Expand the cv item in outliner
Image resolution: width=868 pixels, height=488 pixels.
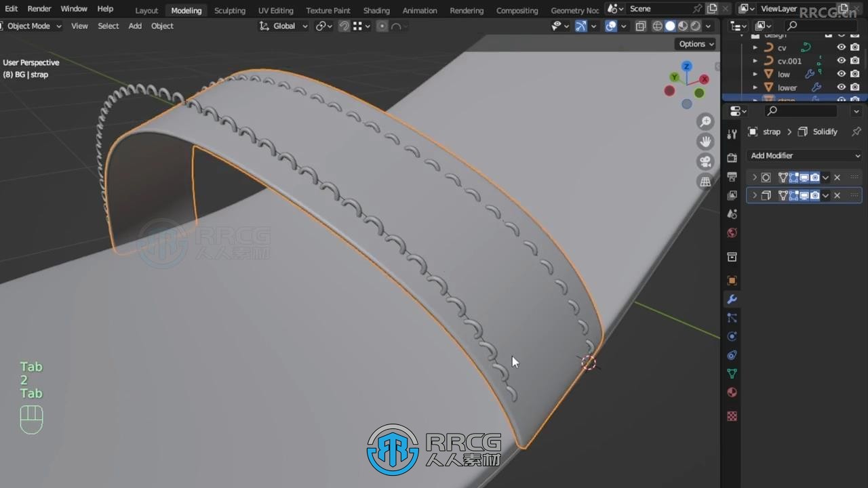coord(755,47)
